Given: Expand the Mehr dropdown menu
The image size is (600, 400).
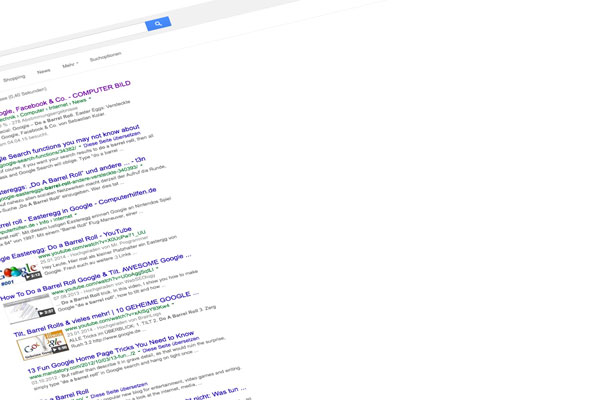Looking at the screenshot, I should 70,65.
